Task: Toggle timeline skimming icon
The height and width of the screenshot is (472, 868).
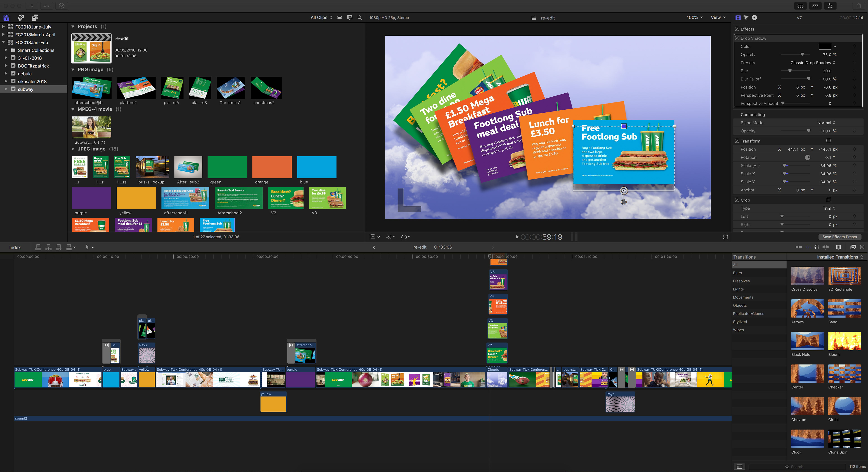Action: (799, 247)
